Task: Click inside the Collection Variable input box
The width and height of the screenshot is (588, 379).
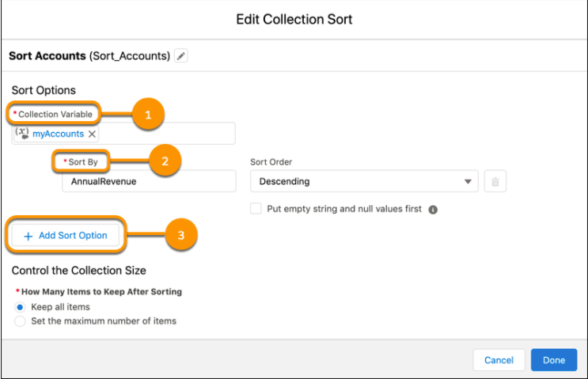Action: click(x=123, y=134)
